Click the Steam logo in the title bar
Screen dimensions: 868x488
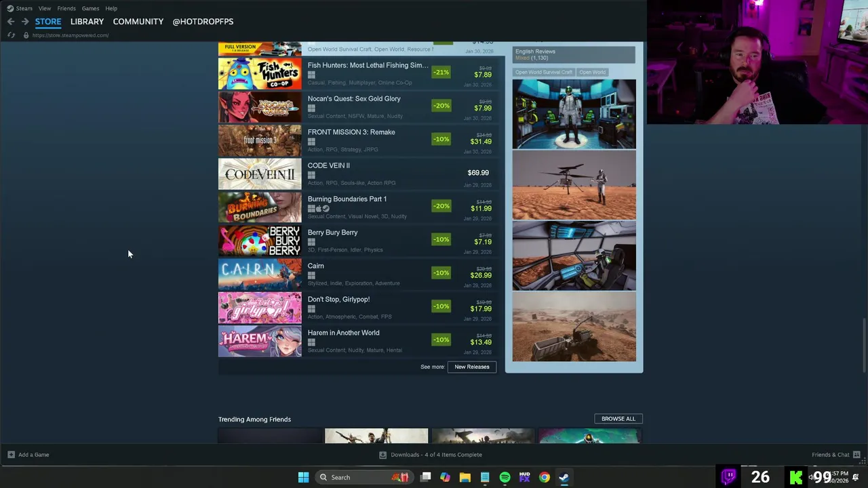pos(10,8)
